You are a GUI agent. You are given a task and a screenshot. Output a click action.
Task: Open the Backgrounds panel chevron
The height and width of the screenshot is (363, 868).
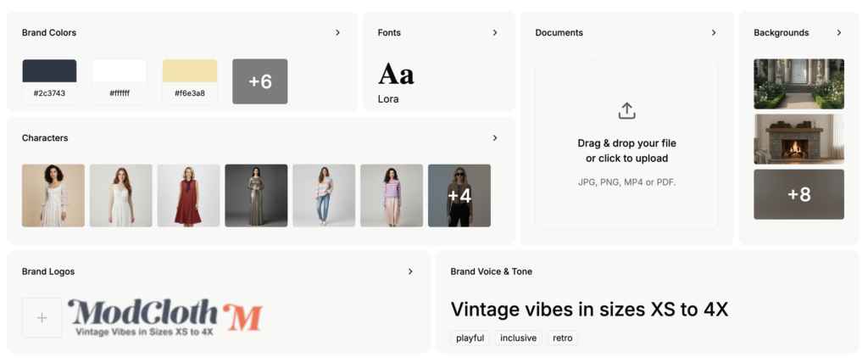coord(839,33)
